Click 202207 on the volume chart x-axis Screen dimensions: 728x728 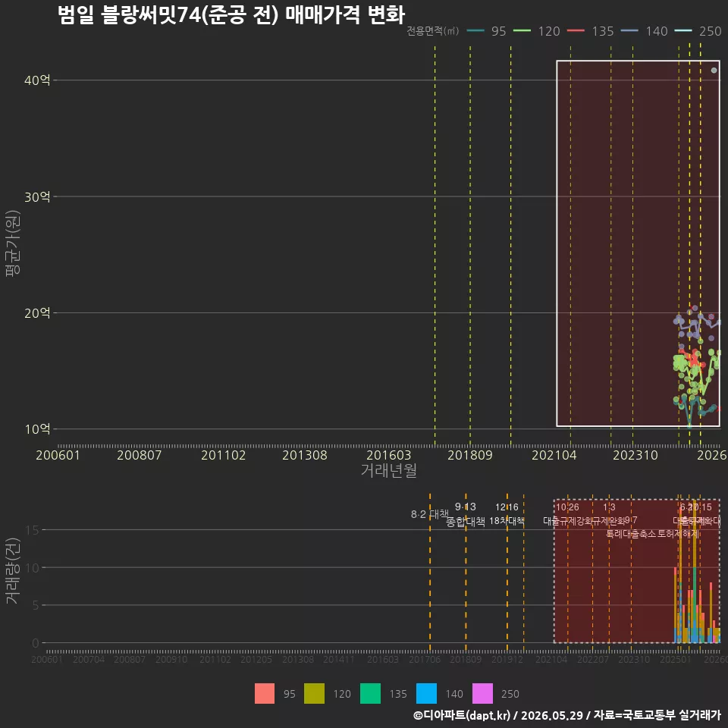[593, 659]
